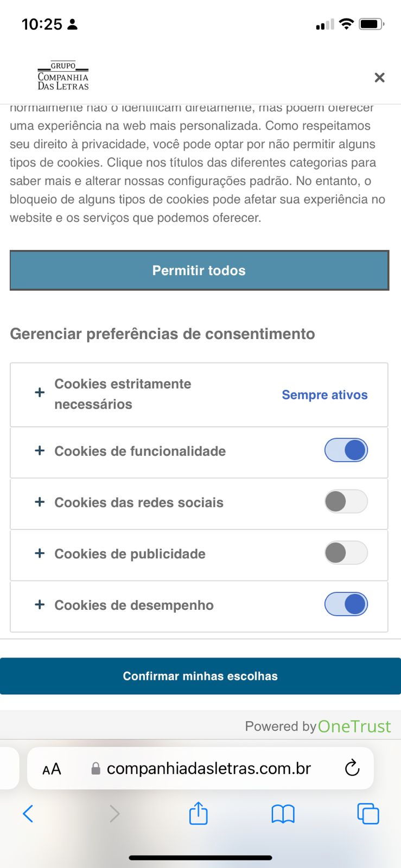Screen dimensions: 401x868
Task: Reload the page with refresh icon
Action: 352,768
